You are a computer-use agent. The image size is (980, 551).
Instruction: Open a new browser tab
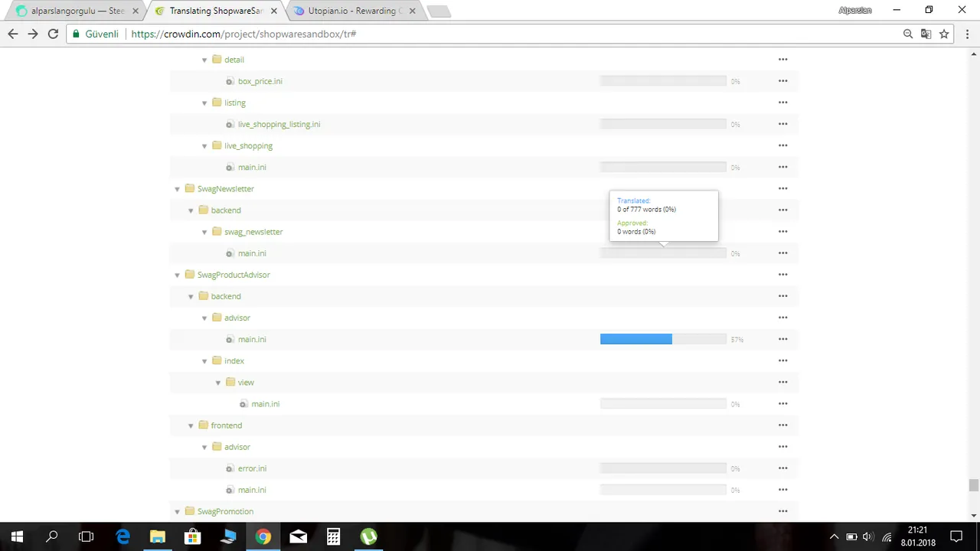(439, 11)
